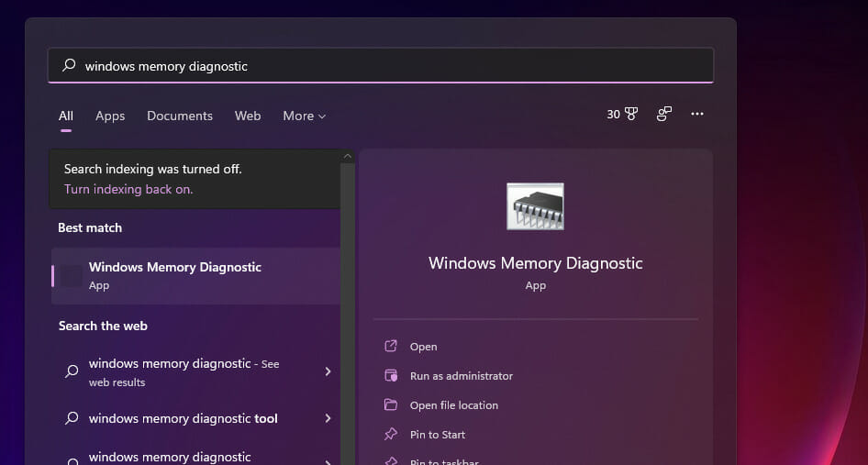Click the Open action
Screen dimensions: 868x465
(x=424, y=347)
